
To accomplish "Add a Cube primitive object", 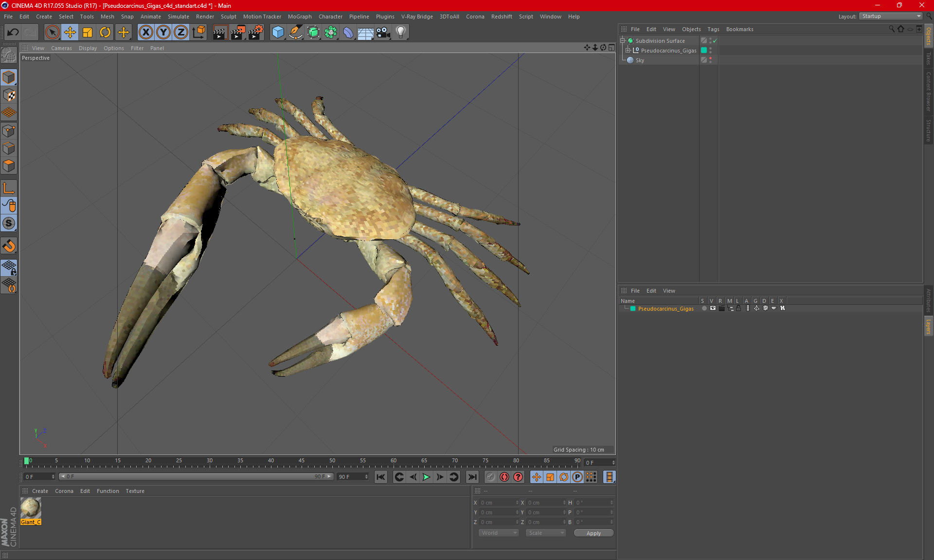I will pyautogui.click(x=278, y=32).
